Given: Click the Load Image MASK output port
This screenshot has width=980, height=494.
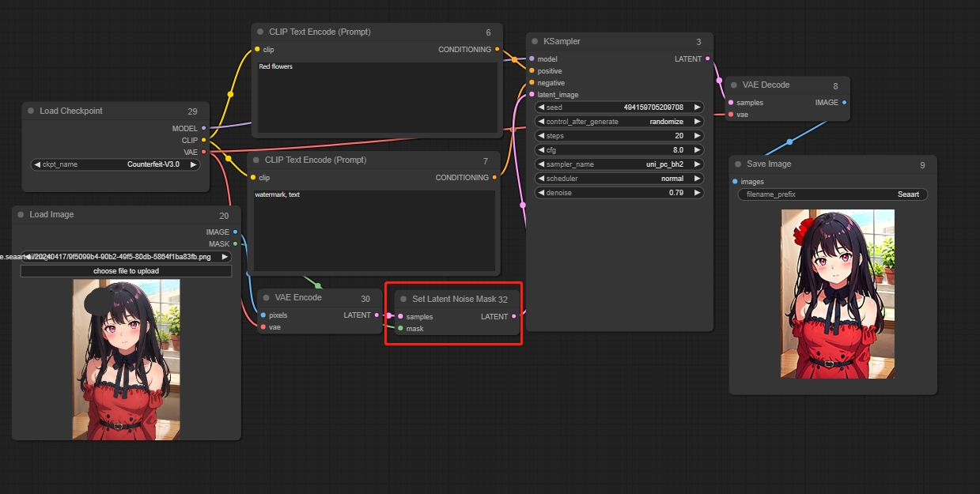Looking at the screenshot, I should (x=235, y=244).
